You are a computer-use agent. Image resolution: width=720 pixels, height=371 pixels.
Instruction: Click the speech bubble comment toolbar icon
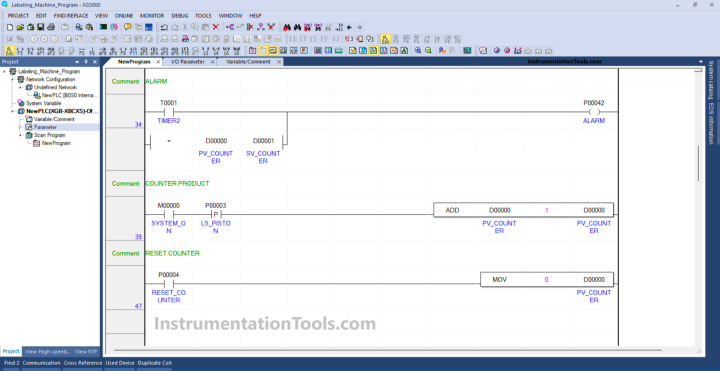point(128,27)
